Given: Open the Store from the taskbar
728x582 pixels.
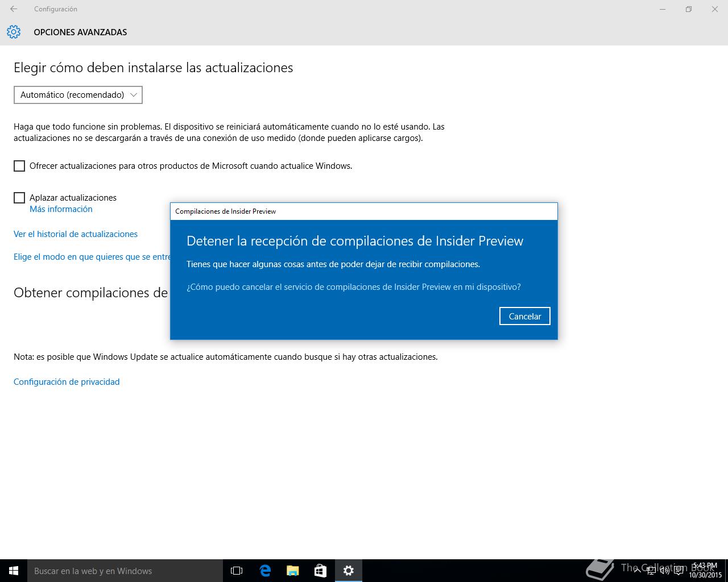Looking at the screenshot, I should coord(320,571).
